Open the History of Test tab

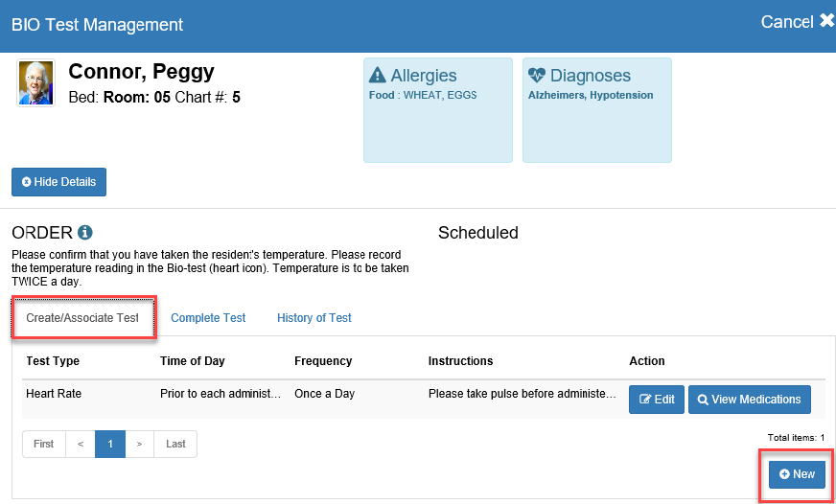(x=313, y=318)
